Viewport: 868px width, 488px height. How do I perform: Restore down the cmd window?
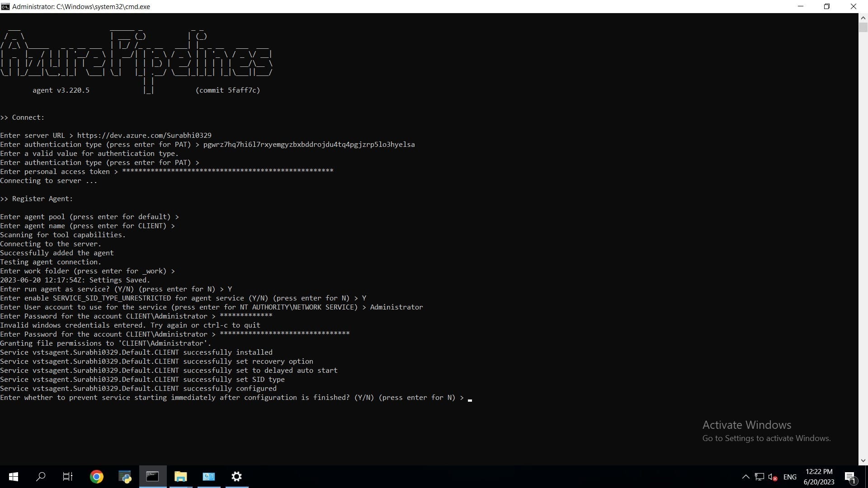point(826,6)
